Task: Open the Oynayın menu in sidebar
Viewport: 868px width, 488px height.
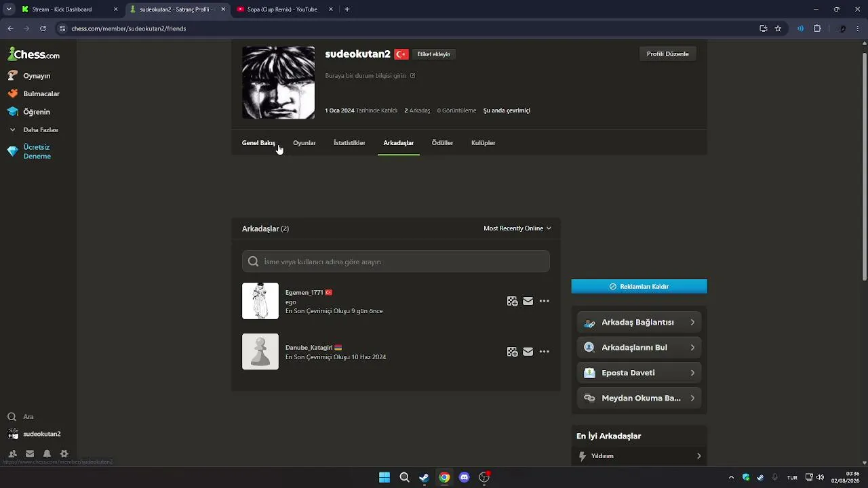Action: pos(37,76)
